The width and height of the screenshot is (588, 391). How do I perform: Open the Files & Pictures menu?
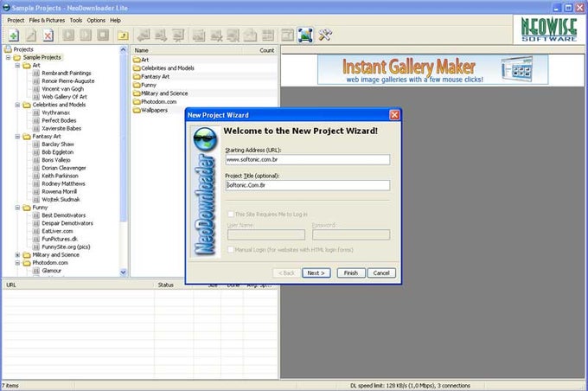coord(47,20)
